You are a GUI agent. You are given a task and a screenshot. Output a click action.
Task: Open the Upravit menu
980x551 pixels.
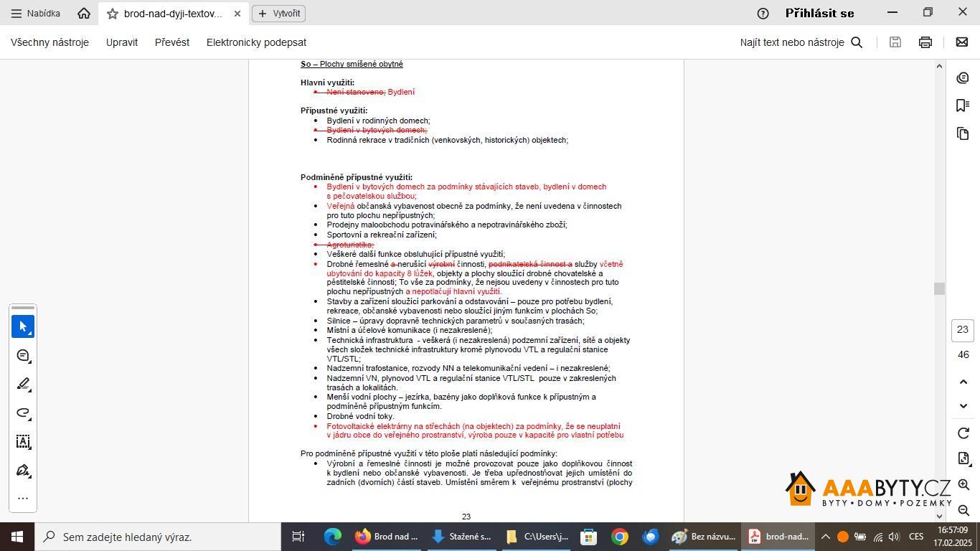tap(122, 42)
